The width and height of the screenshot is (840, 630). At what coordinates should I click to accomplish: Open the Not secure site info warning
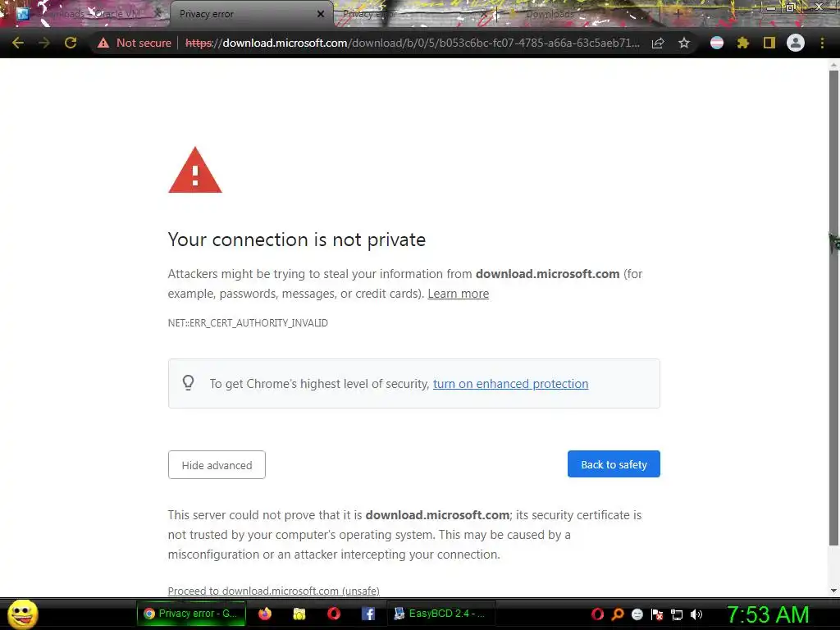point(135,43)
